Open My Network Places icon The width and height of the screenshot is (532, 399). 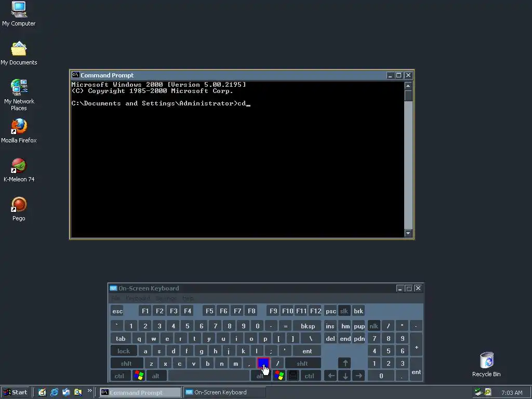pyautogui.click(x=19, y=95)
